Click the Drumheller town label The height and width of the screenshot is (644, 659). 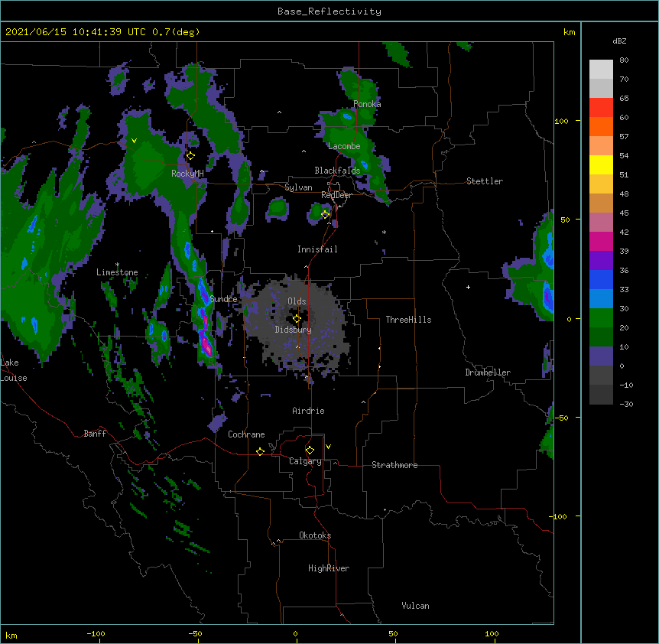pyautogui.click(x=488, y=372)
